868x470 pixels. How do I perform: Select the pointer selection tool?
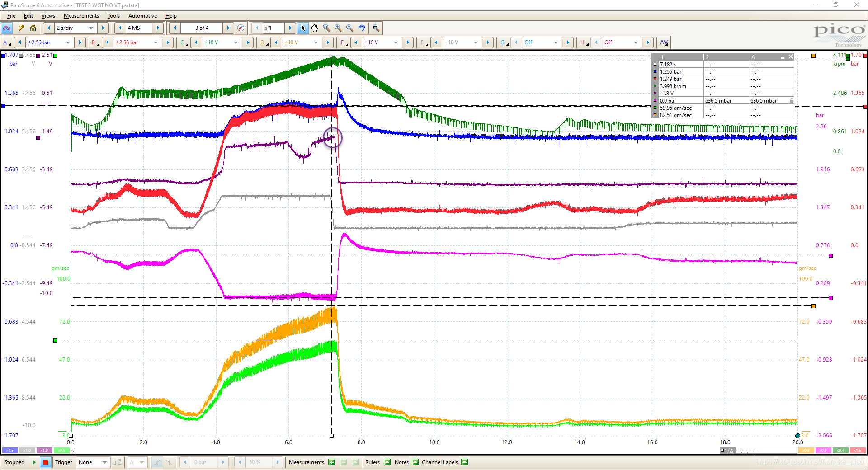tap(303, 28)
